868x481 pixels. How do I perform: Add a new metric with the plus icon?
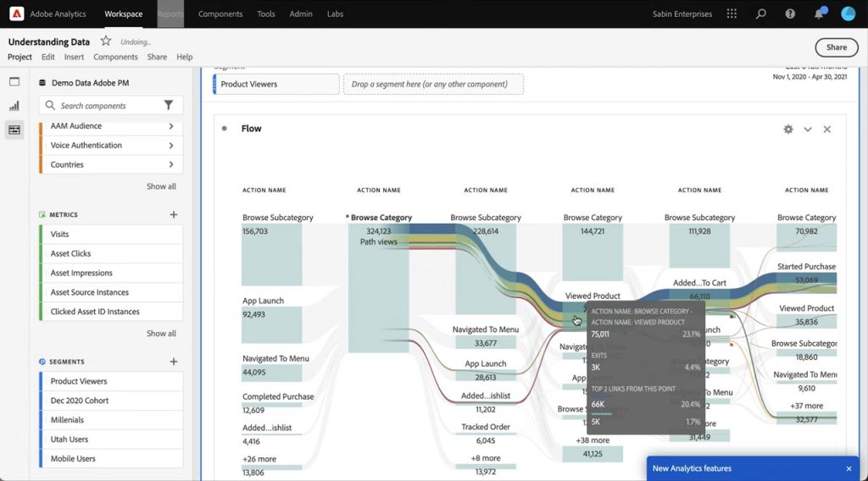point(173,214)
